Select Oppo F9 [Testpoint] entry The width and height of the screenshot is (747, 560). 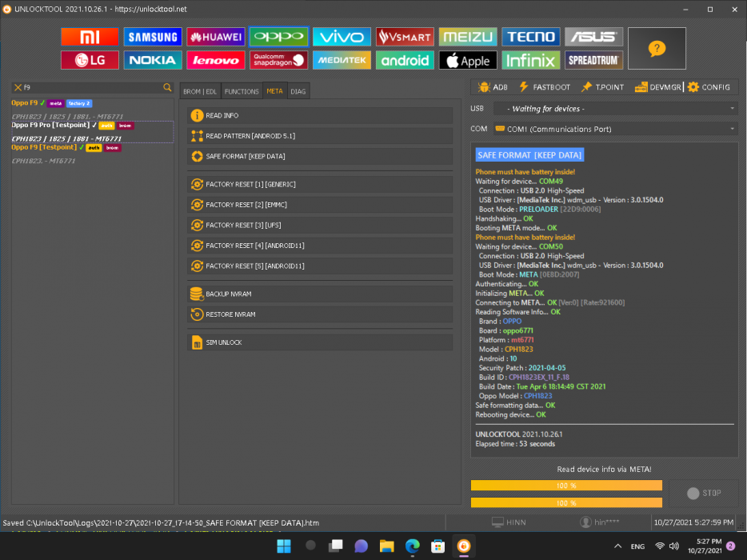[x=93, y=154]
